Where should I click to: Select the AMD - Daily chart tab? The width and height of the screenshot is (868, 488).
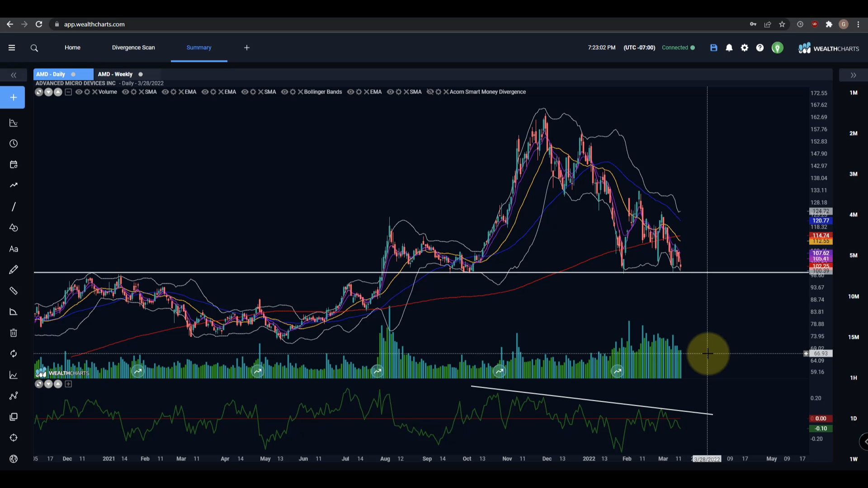coord(63,74)
